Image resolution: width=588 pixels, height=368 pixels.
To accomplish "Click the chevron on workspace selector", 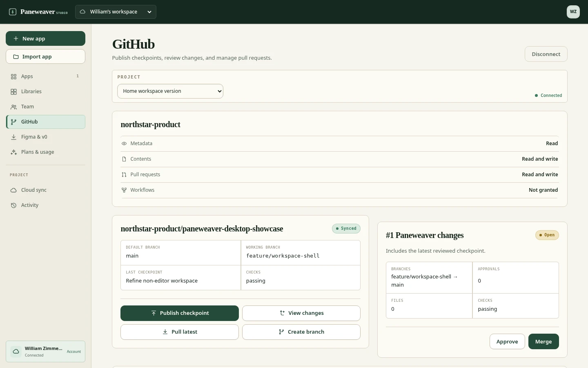I will pyautogui.click(x=149, y=12).
